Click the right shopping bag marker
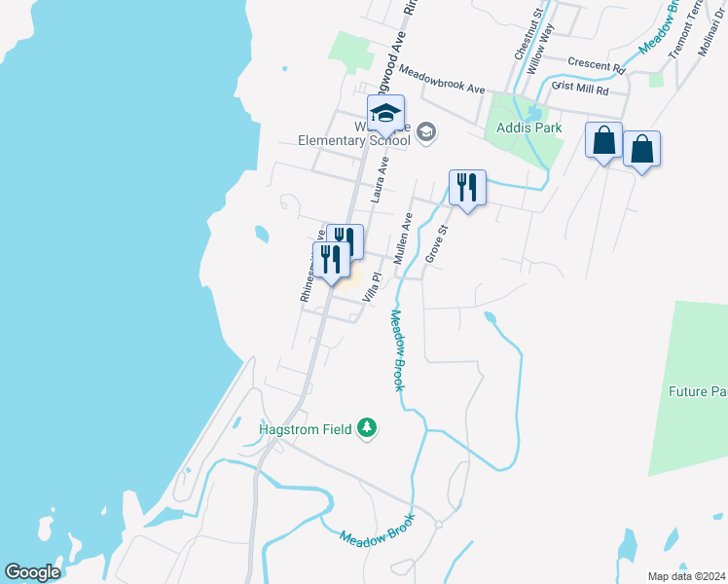 pyautogui.click(x=641, y=151)
